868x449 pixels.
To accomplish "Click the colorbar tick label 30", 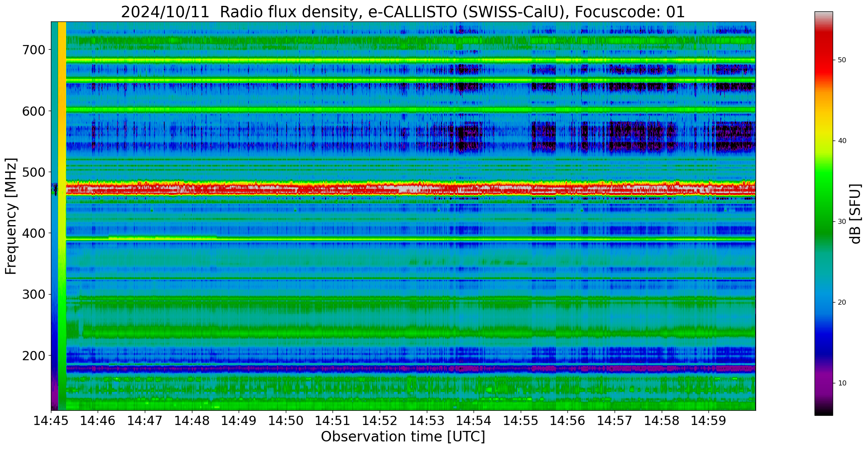I will [x=842, y=222].
